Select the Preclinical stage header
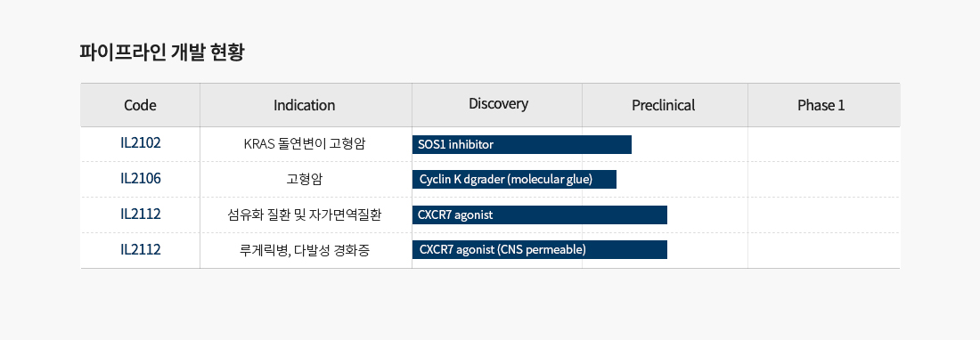Viewport: 980px width, 340px height. click(x=663, y=105)
